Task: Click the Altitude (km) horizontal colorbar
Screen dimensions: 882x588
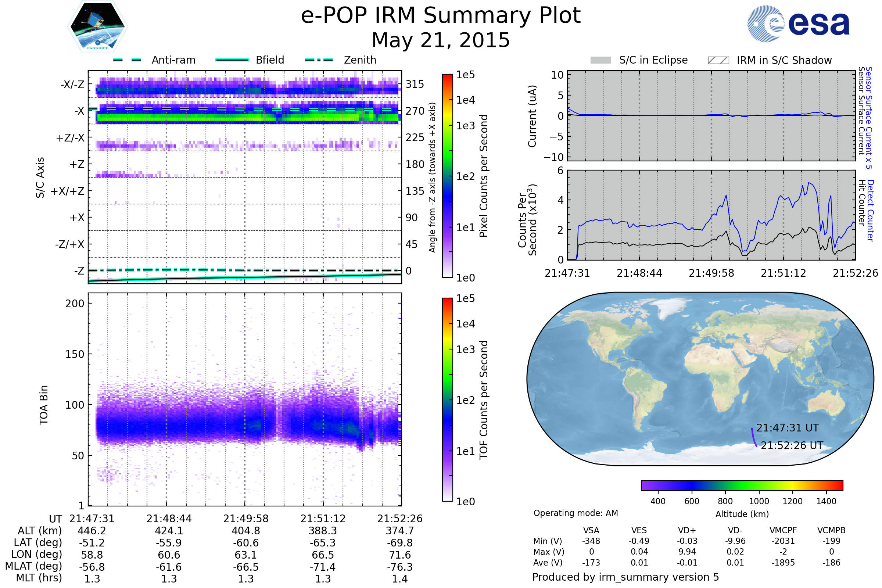Action: click(x=742, y=485)
